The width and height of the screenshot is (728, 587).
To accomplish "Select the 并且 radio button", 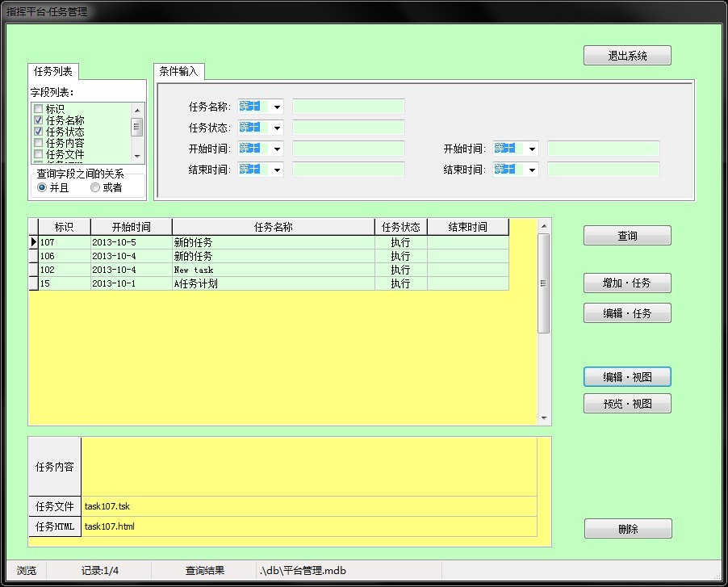I will (42, 187).
